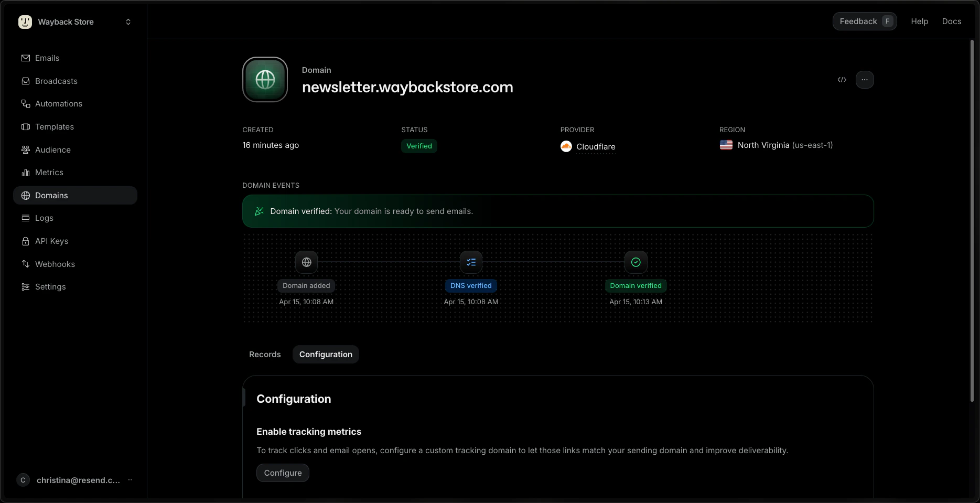
Task: Click the Domain verified checkmark on the timeline
Action: point(636,262)
